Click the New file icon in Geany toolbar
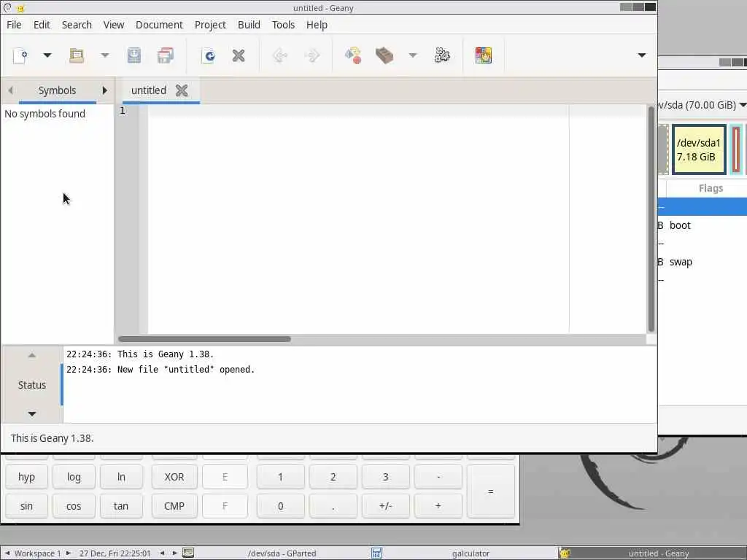Image resolution: width=747 pixels, height=560 pixels. click(20, 55)
